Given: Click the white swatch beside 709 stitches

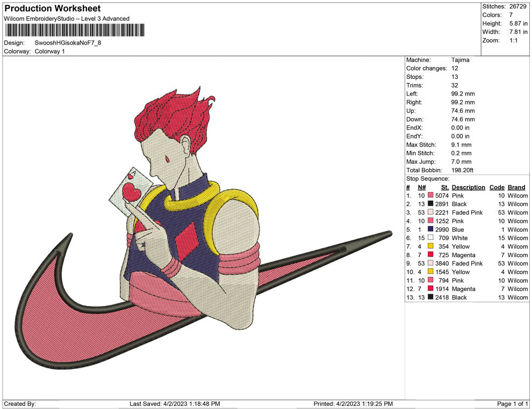Looking at the screenshot, I should pyautogui.click(x=430, y=238).
